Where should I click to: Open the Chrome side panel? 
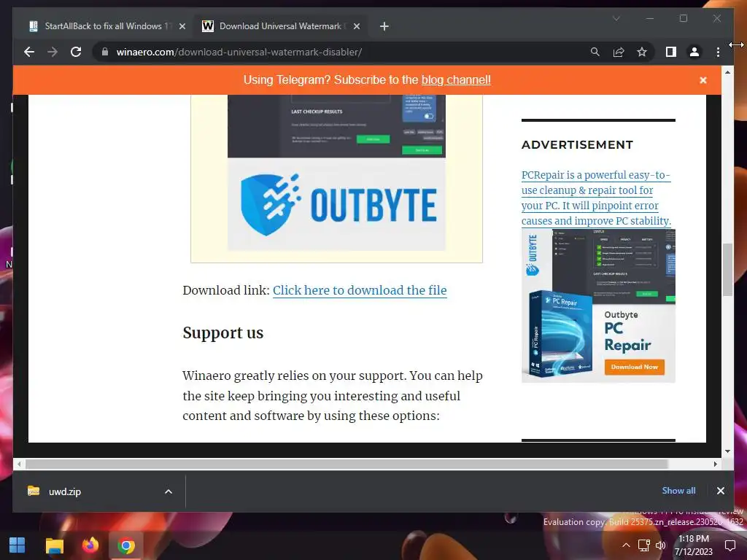(671, 52)
